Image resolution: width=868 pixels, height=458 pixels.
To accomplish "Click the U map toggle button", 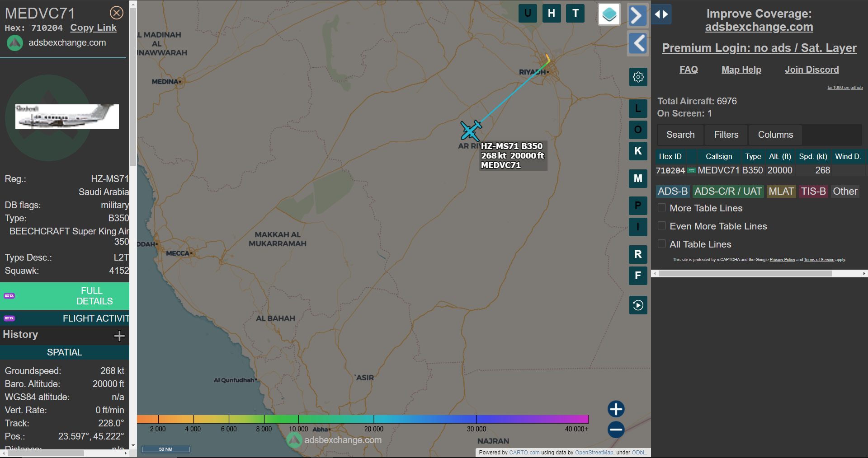I will pos(528,13).
